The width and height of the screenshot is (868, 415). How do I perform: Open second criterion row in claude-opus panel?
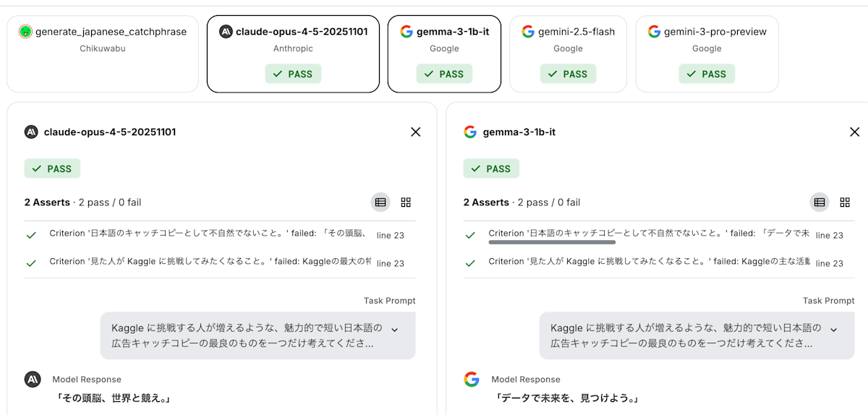pos(220,263)
